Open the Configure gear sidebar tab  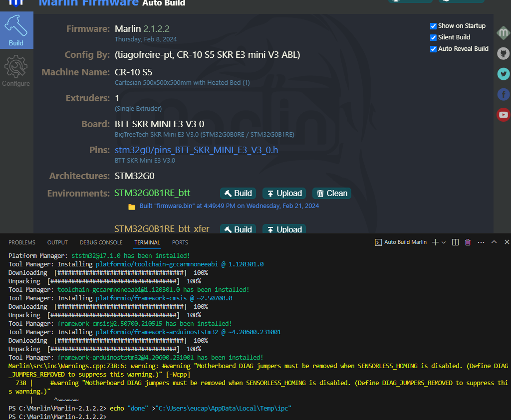click(x=16, y=71)
